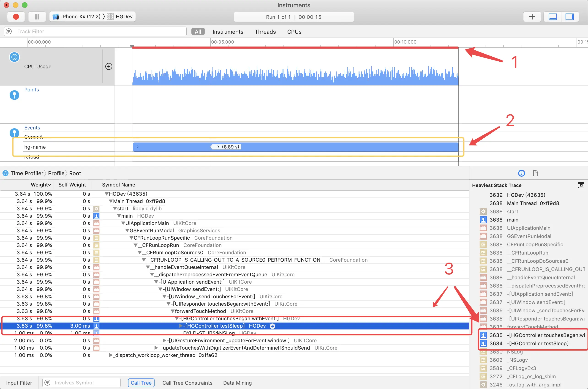Collapse the Main Thread 0xff9d8 row

tap(111, 201)
